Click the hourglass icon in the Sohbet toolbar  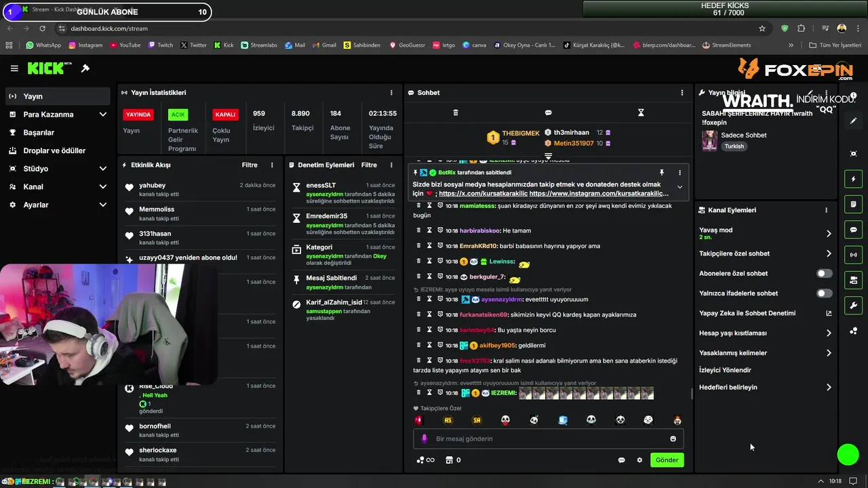[x=641, y=113]
